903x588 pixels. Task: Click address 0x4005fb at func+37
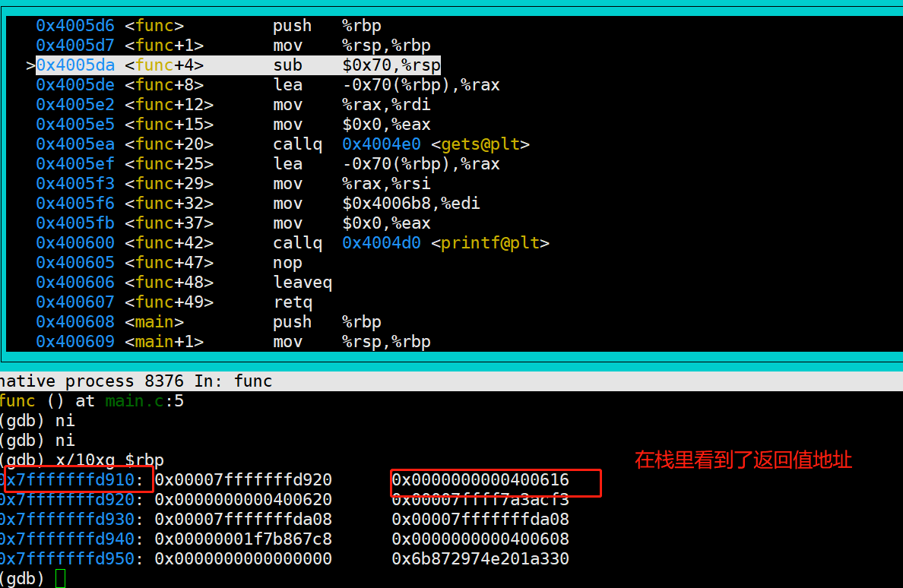click(74, 223)
